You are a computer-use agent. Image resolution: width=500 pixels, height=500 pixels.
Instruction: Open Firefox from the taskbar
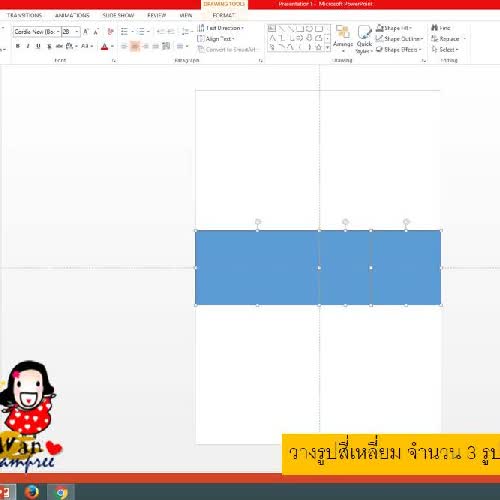click(31, 492)
